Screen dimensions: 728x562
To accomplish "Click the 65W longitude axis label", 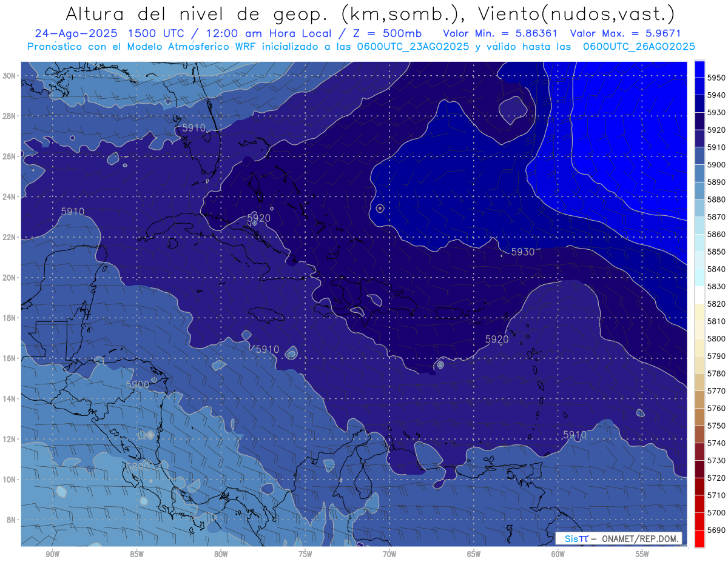I will click(474, 554).
